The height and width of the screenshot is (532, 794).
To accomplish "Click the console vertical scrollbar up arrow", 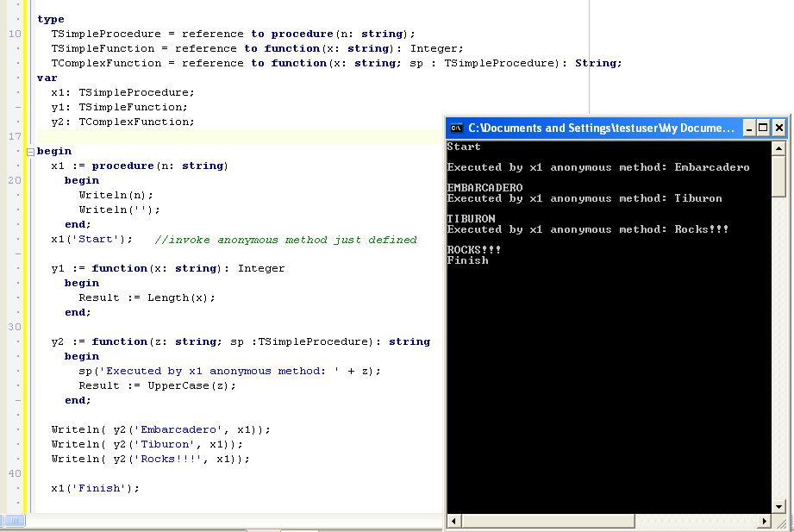I will click(779, 147).
